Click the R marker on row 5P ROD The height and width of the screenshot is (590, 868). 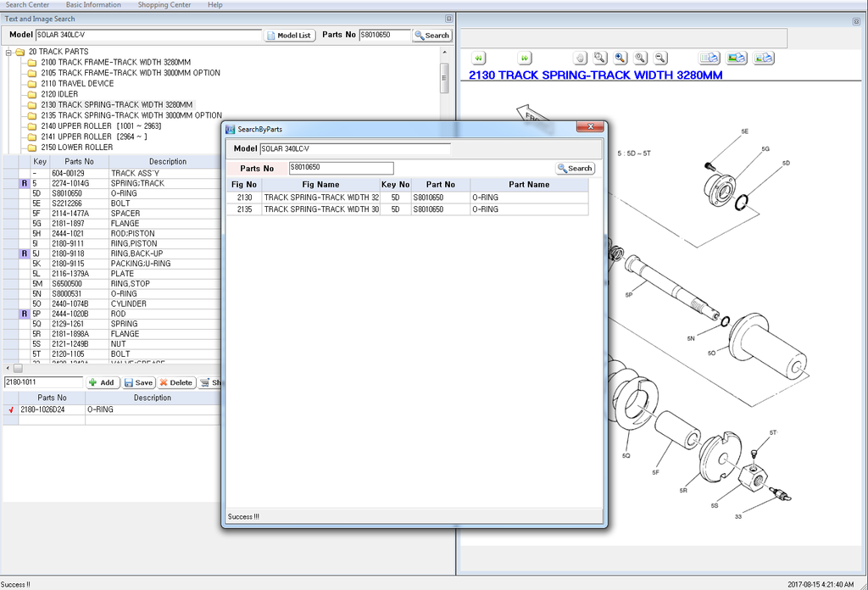(24, 314)
